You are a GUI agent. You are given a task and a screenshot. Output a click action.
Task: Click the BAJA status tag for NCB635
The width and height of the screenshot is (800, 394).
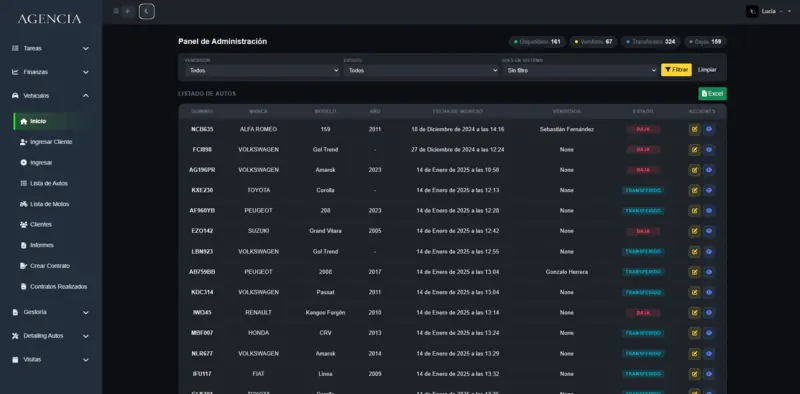tap(643, 129)
